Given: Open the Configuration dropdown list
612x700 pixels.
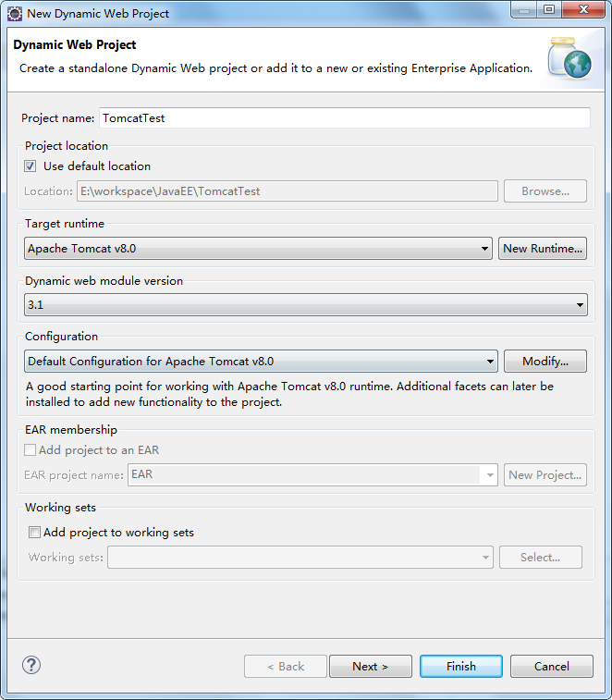Looking at the screenshot, I should (261, 362).
